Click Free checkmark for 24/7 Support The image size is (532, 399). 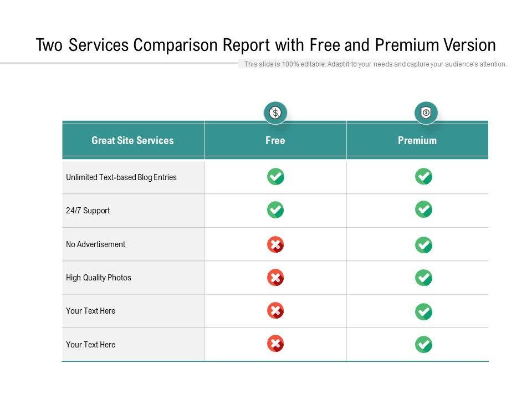point(275,210)
